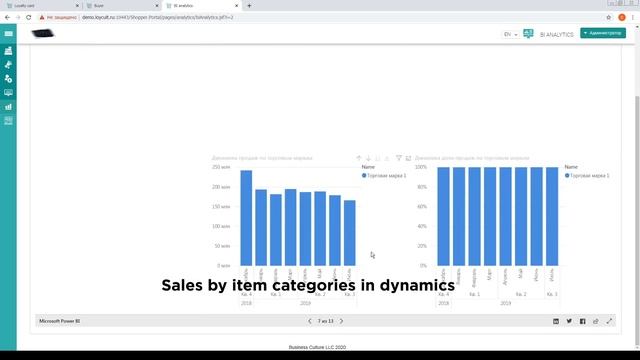Viewport: 640px width, 360px height.
Task: Open the Chrome three-dot menu
Action: pos(633,18)
